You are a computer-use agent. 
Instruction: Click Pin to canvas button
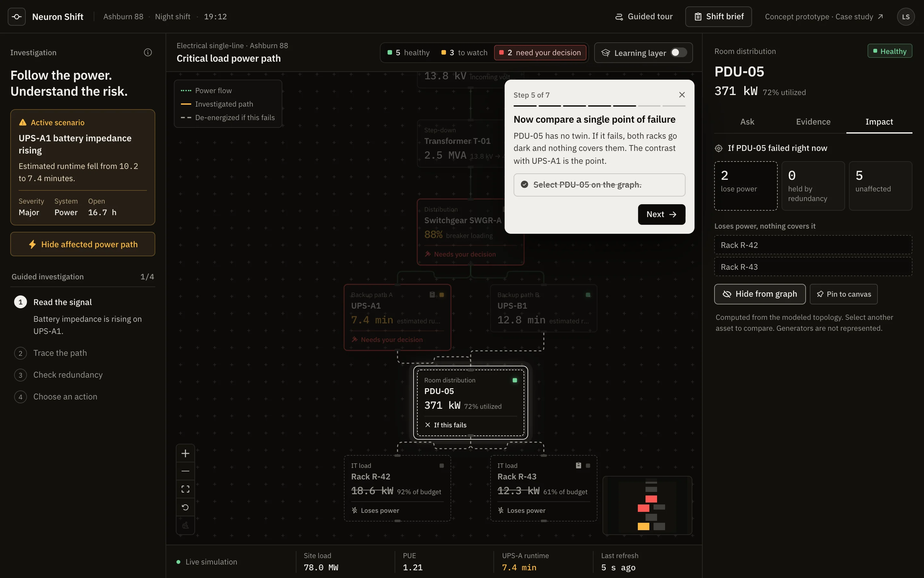(843, 294)
